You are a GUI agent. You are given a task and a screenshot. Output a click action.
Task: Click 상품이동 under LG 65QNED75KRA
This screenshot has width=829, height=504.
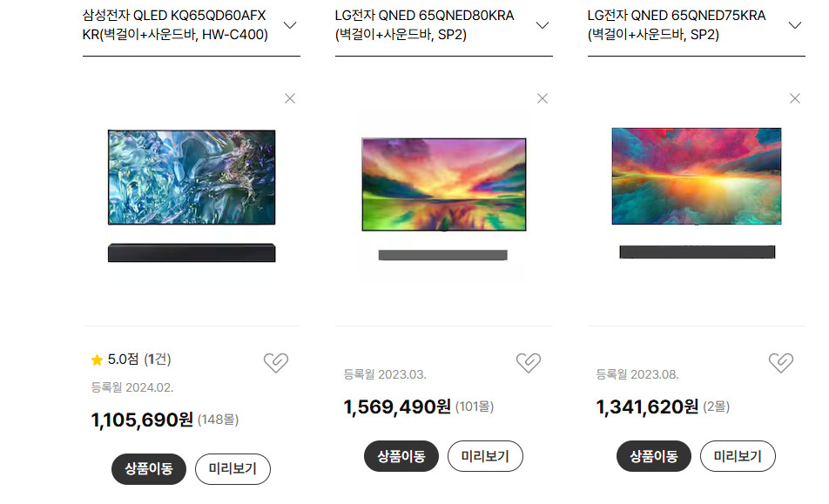tap(653, 456)
